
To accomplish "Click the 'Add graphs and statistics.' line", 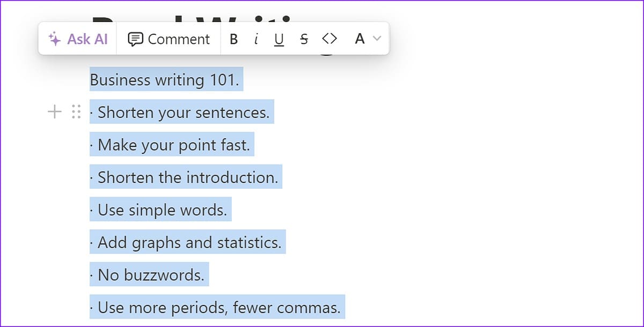I will pyautogui.click(x=187, y=242).
